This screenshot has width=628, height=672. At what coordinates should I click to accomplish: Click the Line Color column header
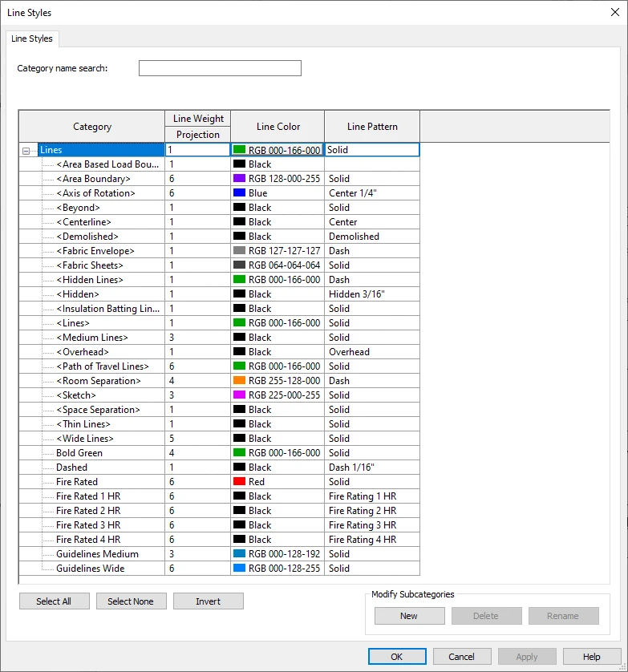point(278,127)
